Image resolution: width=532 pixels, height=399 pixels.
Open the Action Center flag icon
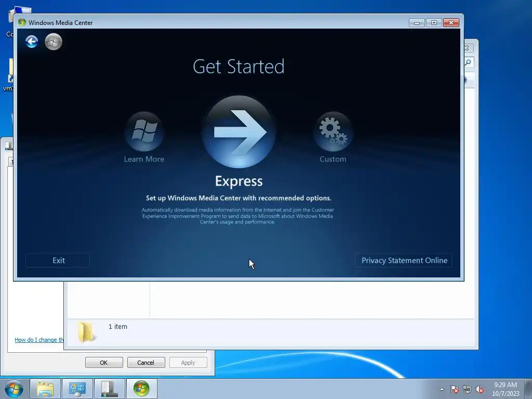pyautogui.click(x=454, y=389)
